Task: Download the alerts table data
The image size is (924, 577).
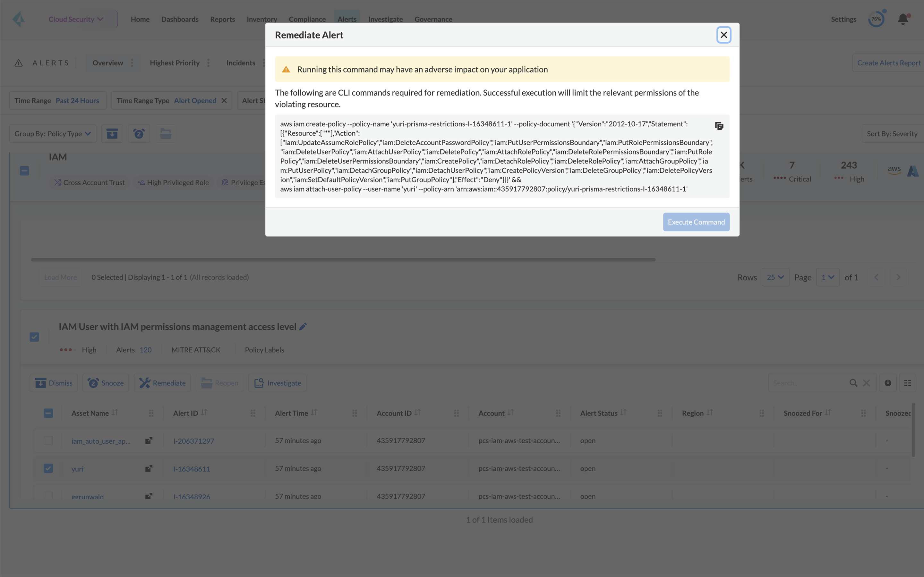Action: pos(887,383)
